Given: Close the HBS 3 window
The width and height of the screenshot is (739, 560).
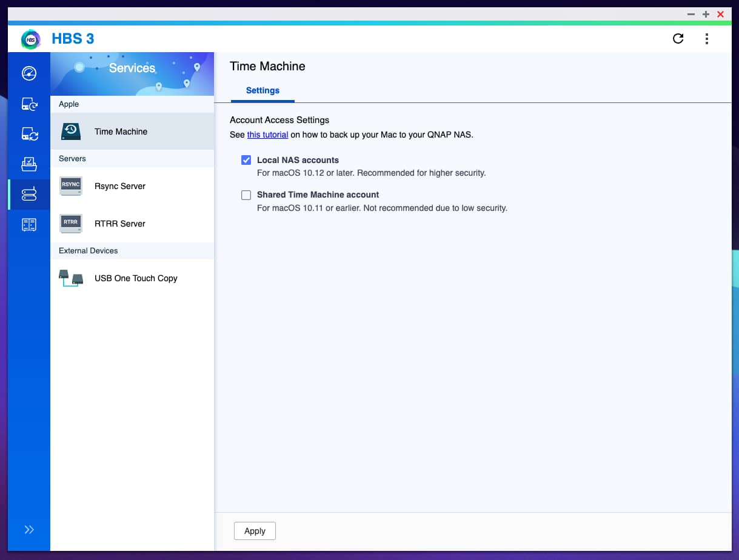Looking at the screenshot, I should (721, 14).
